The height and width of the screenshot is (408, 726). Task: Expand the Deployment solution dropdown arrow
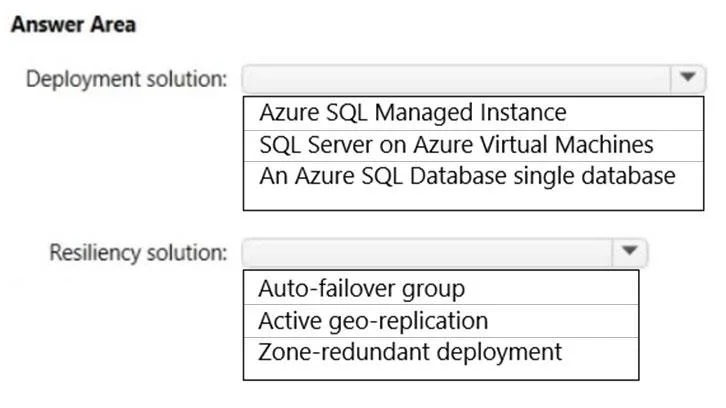click(x=688, y=79)
